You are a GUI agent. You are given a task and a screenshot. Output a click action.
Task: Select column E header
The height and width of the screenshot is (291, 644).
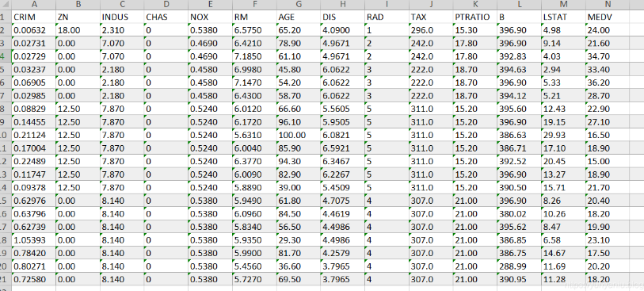point(210,5)
